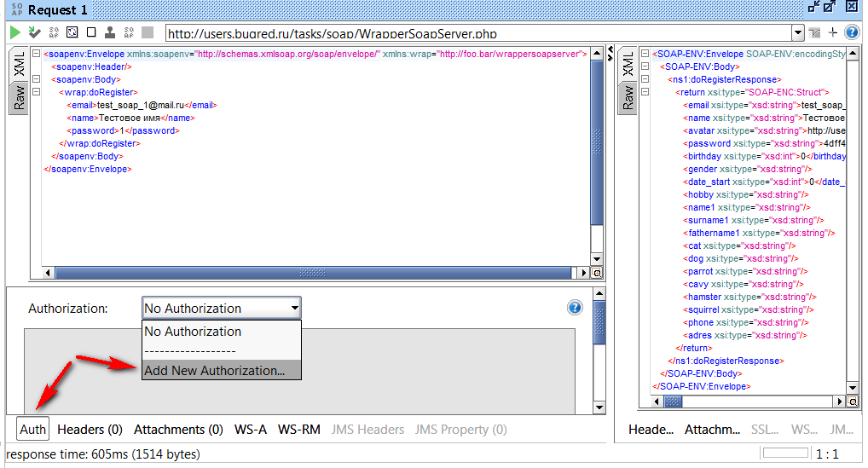
Task: Click the hamster element in the response
Action: coord(749,297)
